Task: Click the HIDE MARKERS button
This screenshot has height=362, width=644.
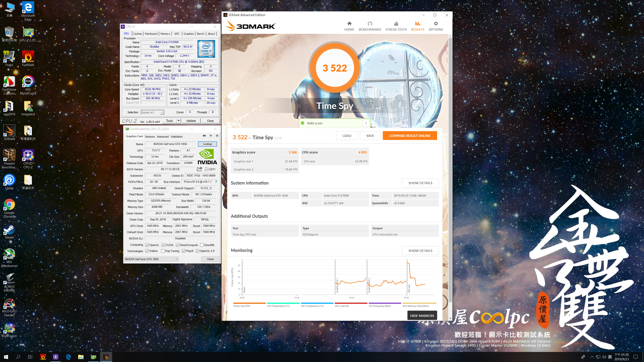Action: [422, 316]
